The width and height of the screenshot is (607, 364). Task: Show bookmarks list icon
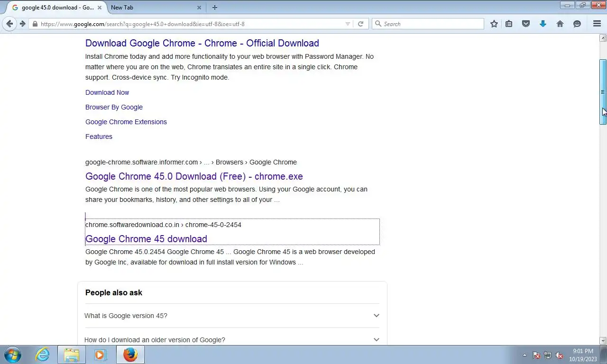point(509,24)
